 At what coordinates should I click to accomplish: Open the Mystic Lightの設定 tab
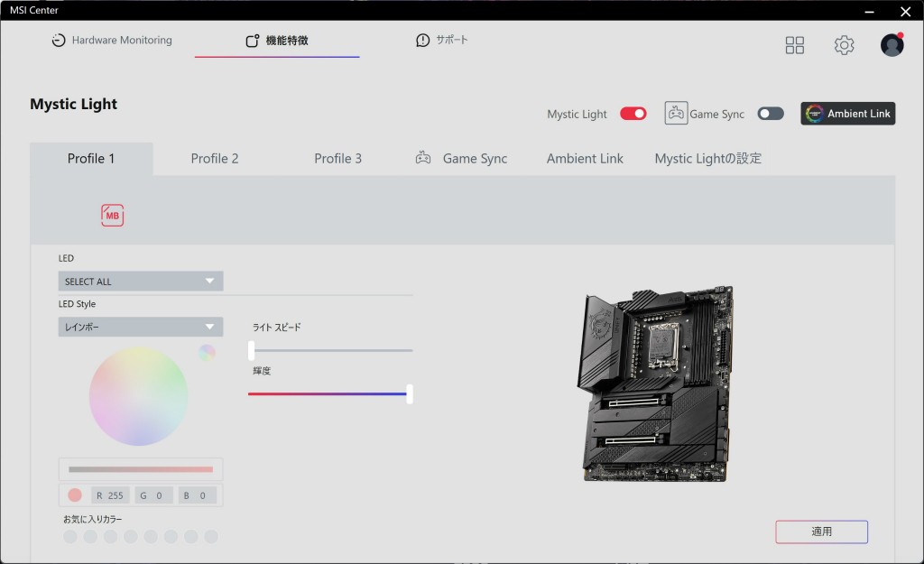[707, 159]
